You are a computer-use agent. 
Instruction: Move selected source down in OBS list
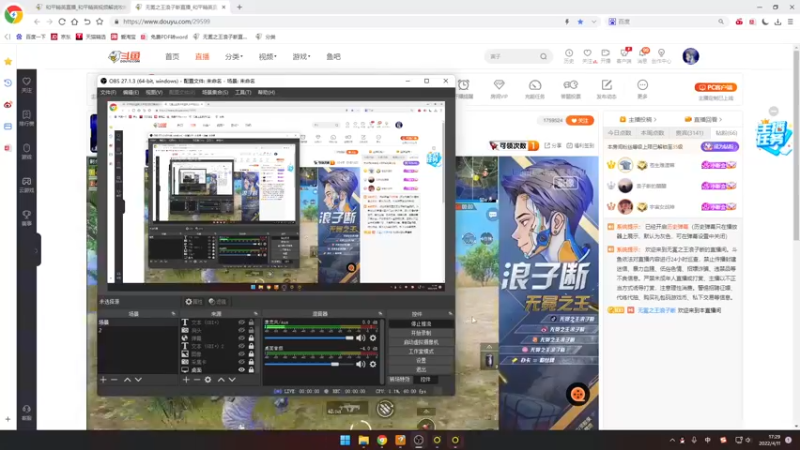(232, 380)
